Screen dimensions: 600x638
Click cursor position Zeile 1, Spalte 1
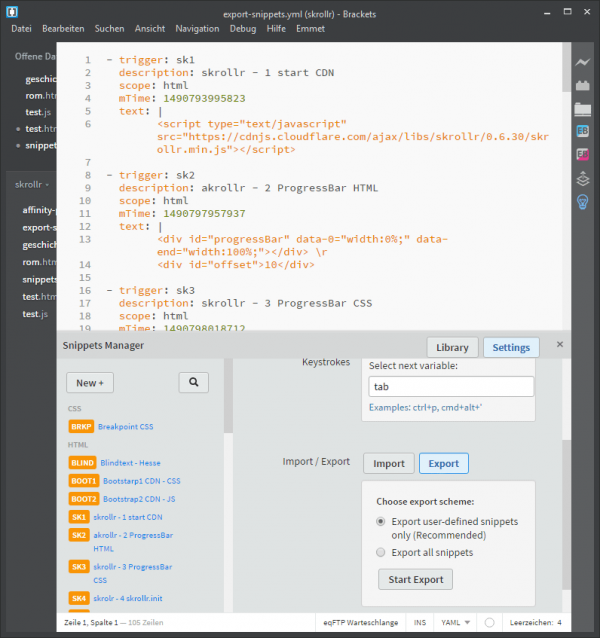91,623
